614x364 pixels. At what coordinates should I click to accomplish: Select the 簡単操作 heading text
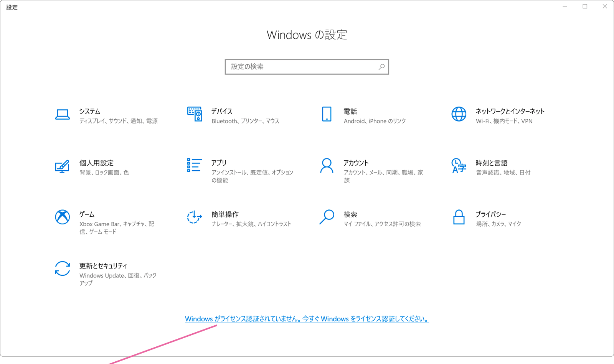[225, 214]
